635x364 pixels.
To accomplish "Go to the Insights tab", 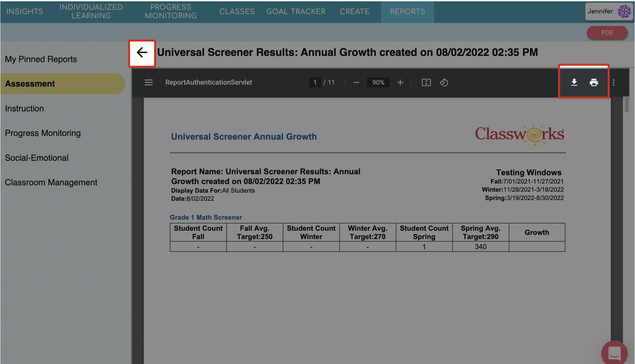I will [25, 11].
